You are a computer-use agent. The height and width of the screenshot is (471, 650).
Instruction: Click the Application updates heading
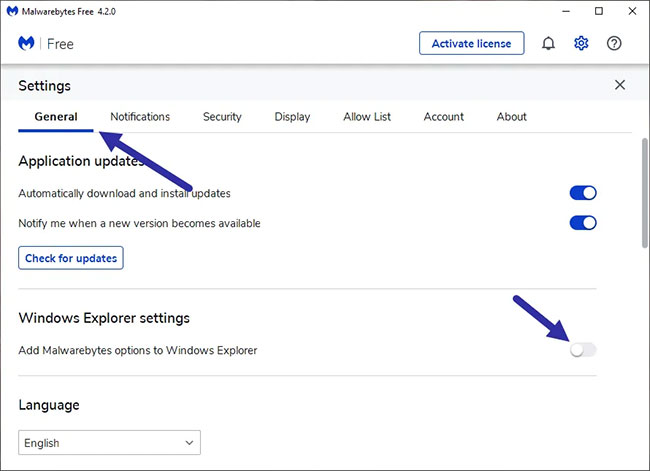[x=81, y=161]
